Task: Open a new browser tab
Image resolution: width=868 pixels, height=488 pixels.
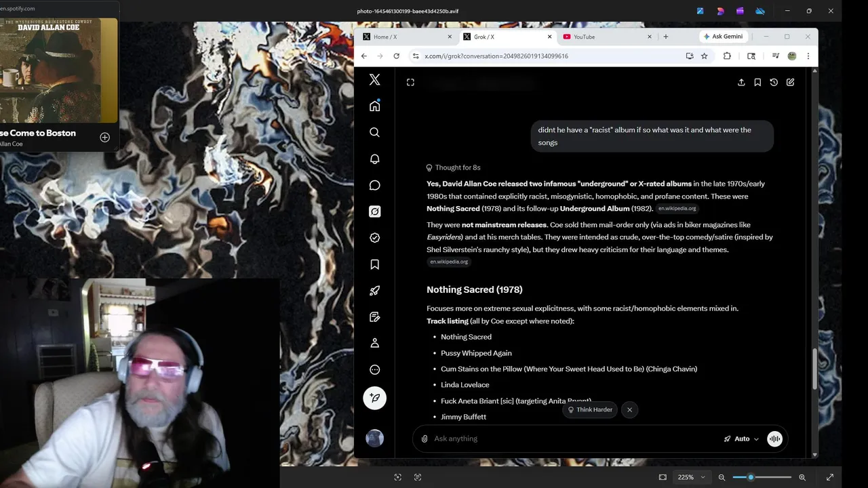Action: click(x=666, y=37)
